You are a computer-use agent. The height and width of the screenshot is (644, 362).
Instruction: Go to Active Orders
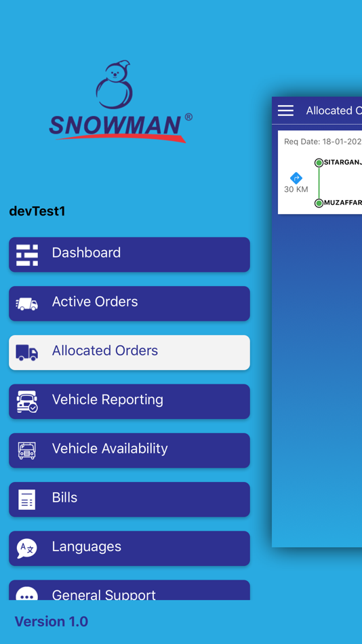click(x=129, y=304)
